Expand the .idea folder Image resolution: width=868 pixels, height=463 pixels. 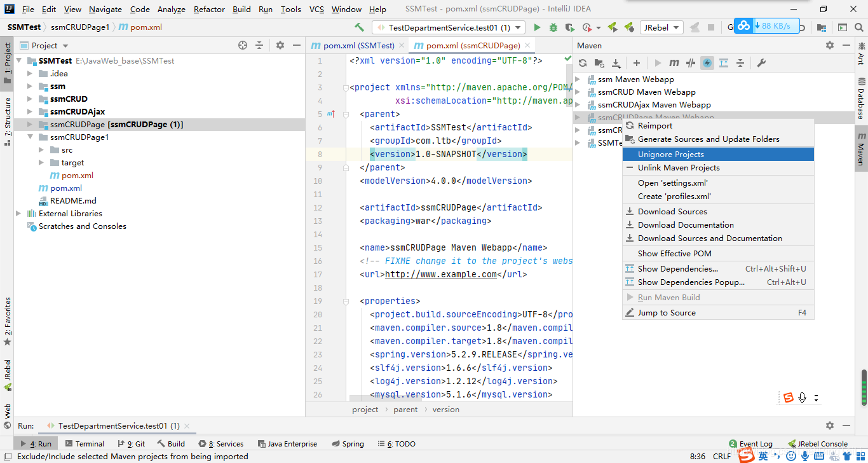pyautogui.click(x=30, y=74)
